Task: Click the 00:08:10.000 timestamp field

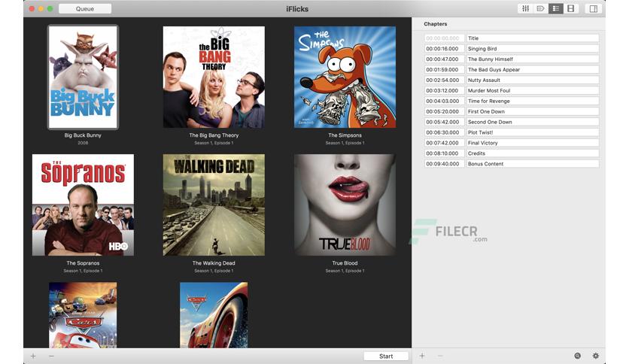Action: [x=445, y=153]
